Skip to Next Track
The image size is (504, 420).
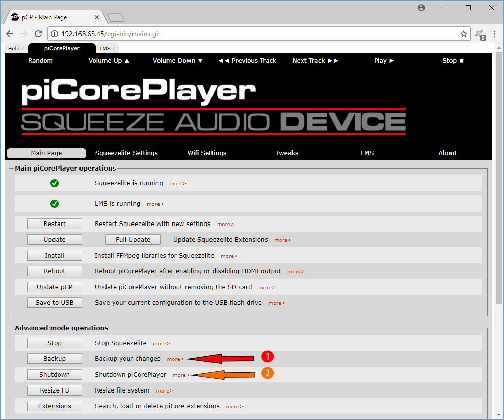tap(315, 61)
